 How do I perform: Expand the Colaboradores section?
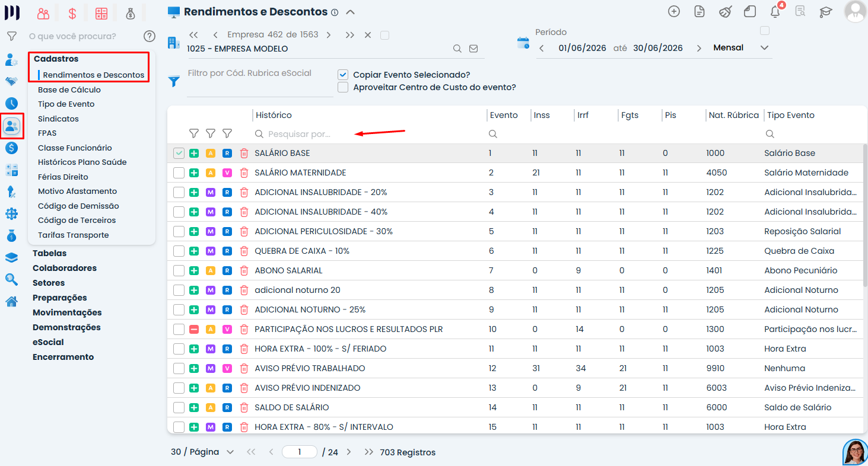(x=65, y=268)
